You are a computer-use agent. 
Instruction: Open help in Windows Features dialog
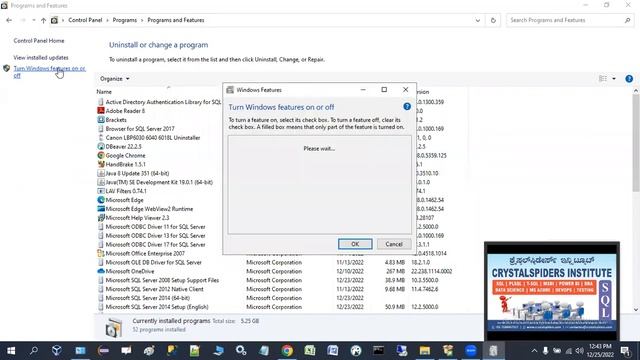pyautogui.click(x=407, y=107)
